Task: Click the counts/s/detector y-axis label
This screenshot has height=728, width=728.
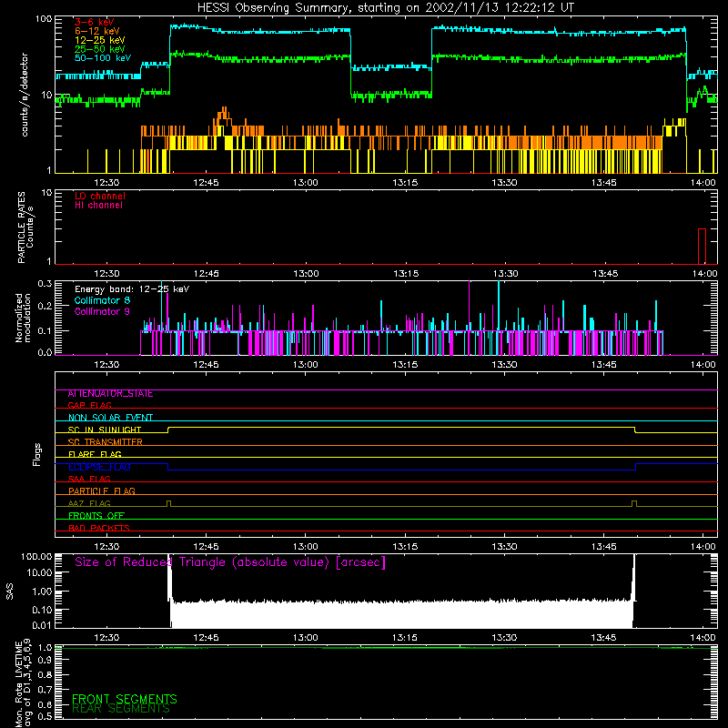Action: coord(25,95)
